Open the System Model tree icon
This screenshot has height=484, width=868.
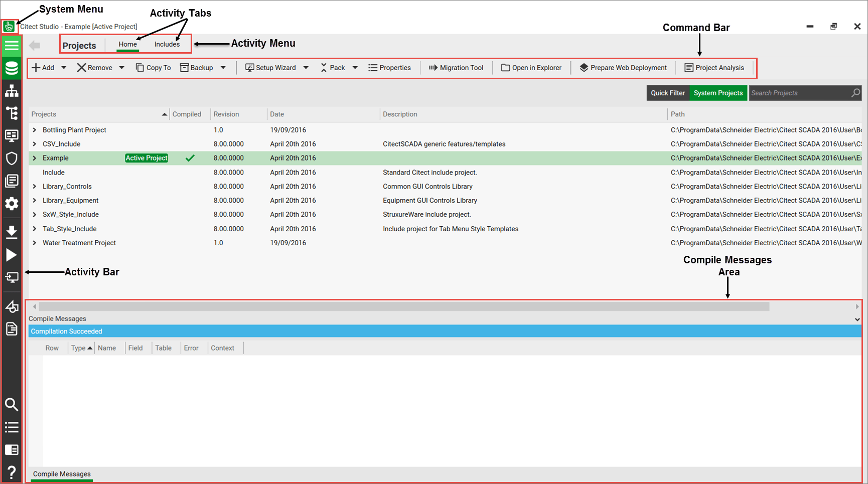point(12,113)
